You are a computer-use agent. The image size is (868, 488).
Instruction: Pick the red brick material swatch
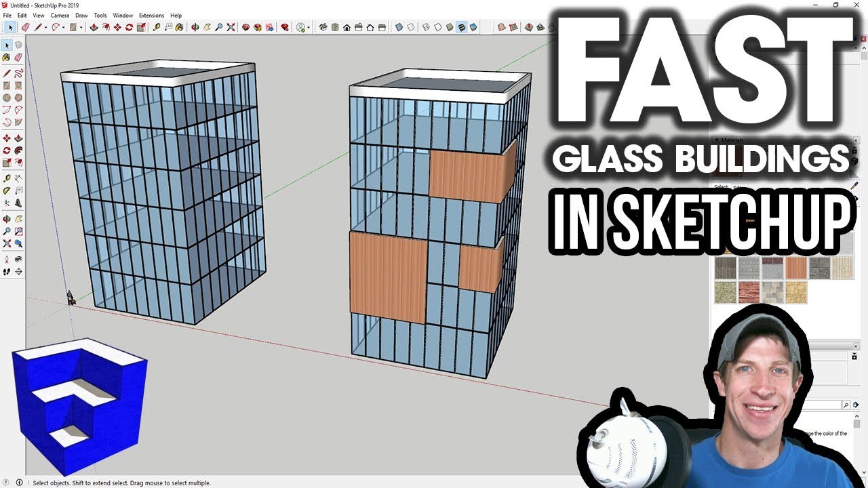click(749, 293)
